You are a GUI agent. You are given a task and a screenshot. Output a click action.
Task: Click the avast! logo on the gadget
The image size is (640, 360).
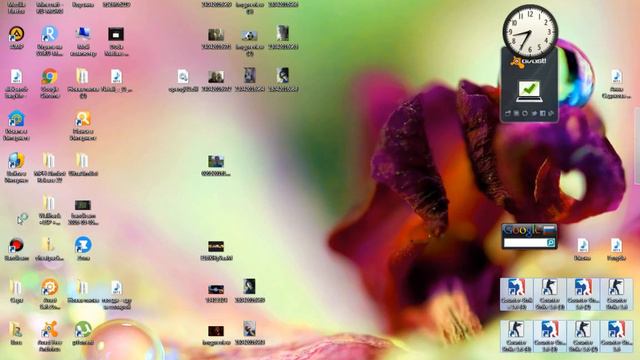[x=529, y=62]
